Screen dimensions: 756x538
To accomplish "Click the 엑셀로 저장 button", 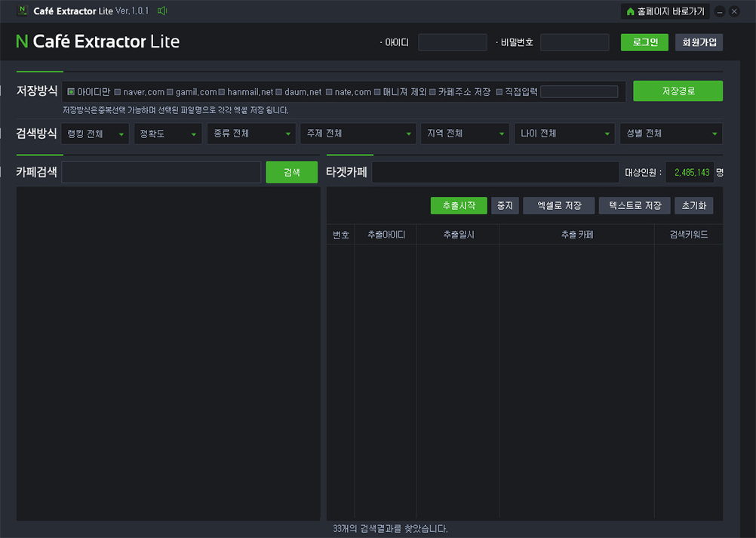I will [559, 205].
